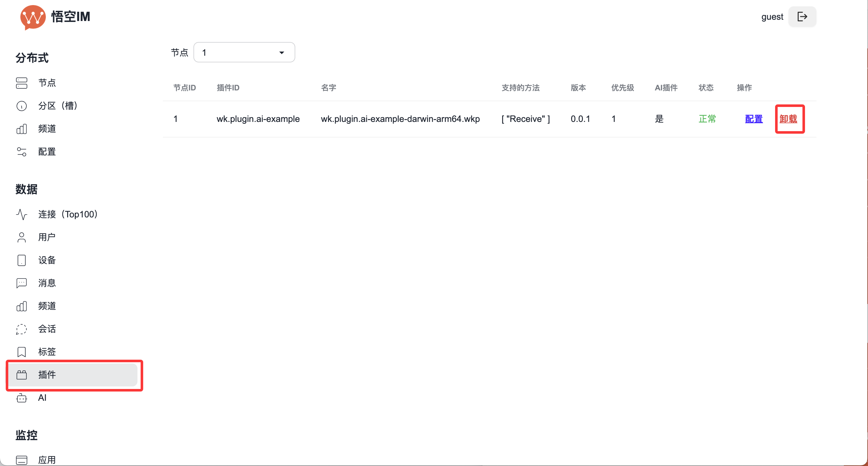Click the logout button beside guest
Image resolution: width=868 pixels, height=466 pixels.
802,17
